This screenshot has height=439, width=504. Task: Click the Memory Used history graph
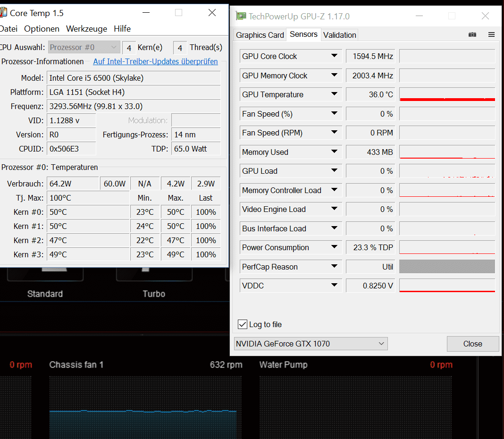pyautogui.click(x=447, y=152)
